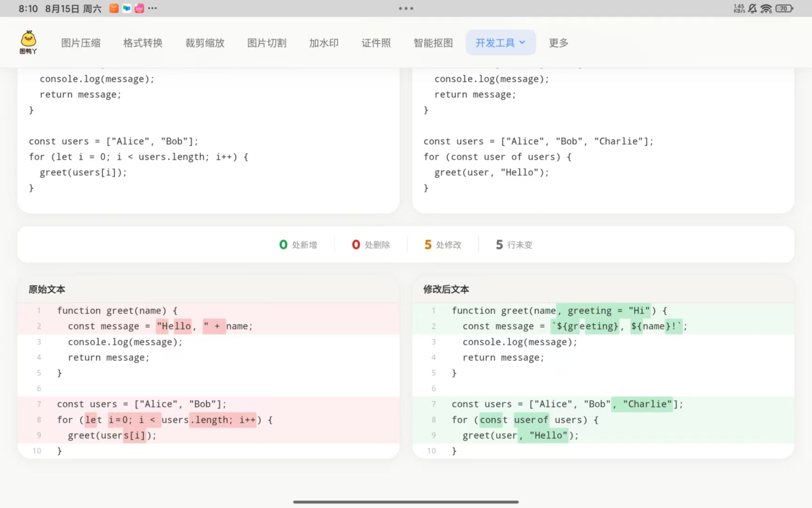Viewport: 812px width, 508px height.
Task: Click the 5 处修改 statistic
Action: pos(443,245)
